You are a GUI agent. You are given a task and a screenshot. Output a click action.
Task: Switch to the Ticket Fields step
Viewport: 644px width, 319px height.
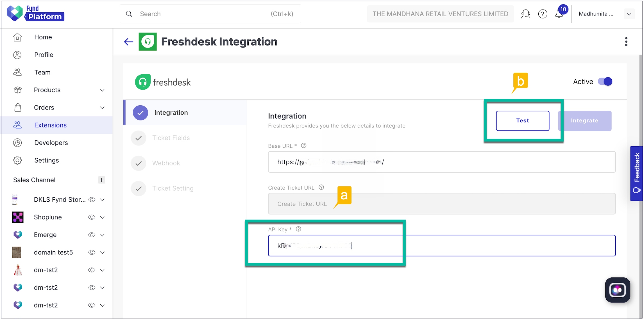171,138
